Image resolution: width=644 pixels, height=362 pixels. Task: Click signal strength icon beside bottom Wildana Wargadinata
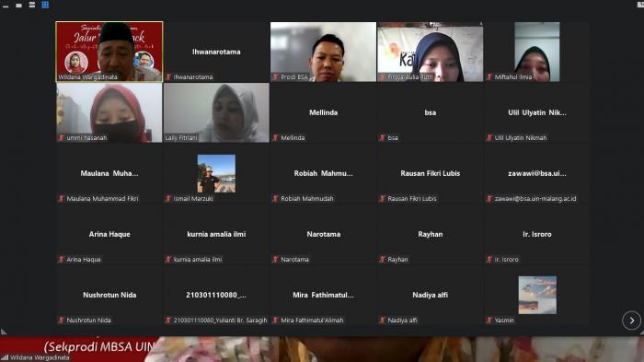point(5,358)
